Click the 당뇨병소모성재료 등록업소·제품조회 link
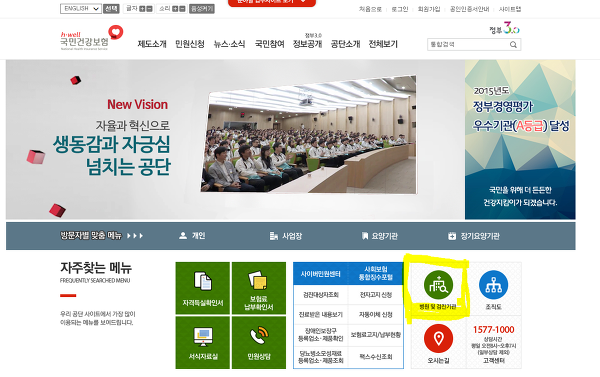The image size is (600, 377). pyautogui.click(x=321, y=357)
